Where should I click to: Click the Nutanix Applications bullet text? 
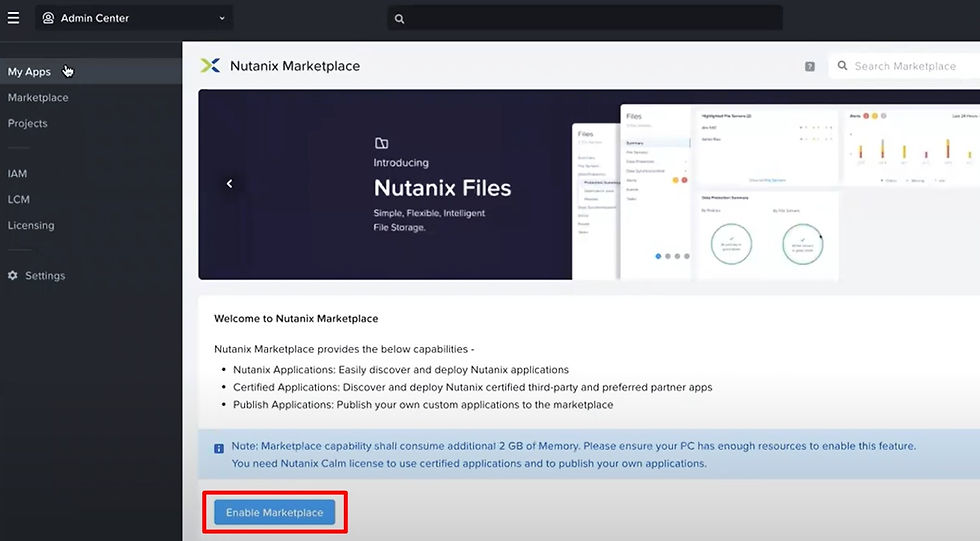[x=401, y=370]
